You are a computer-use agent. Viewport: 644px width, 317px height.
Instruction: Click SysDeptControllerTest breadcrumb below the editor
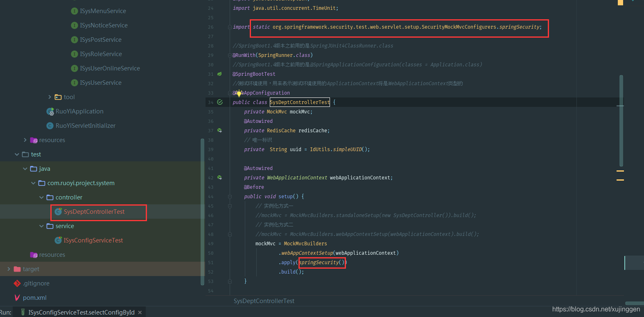click(x=264, y=301)
